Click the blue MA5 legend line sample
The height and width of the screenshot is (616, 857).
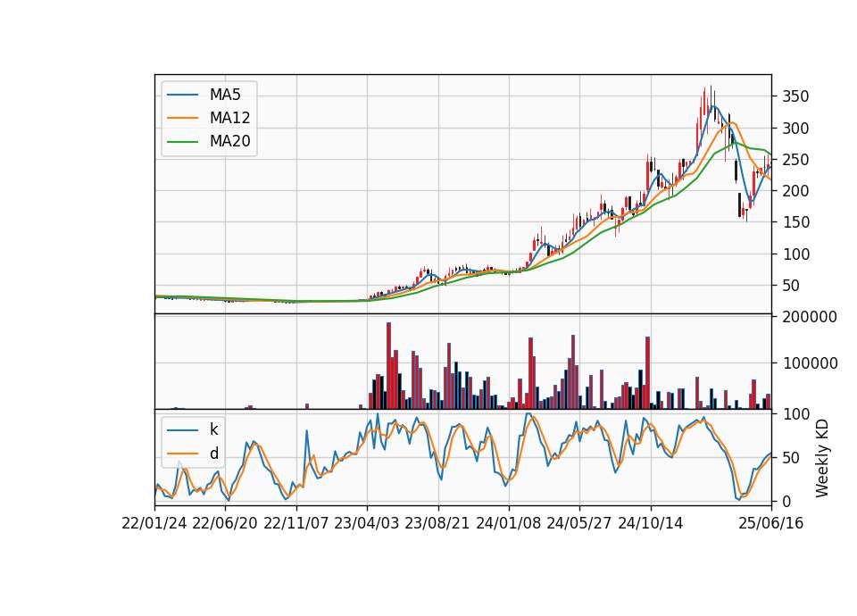tap(182, 96)
